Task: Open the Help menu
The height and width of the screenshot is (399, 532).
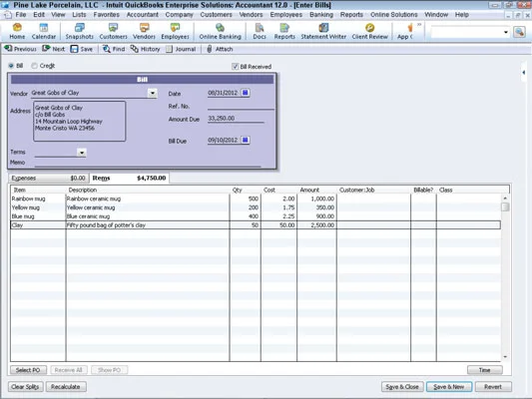Action: (x=462, y=15)
